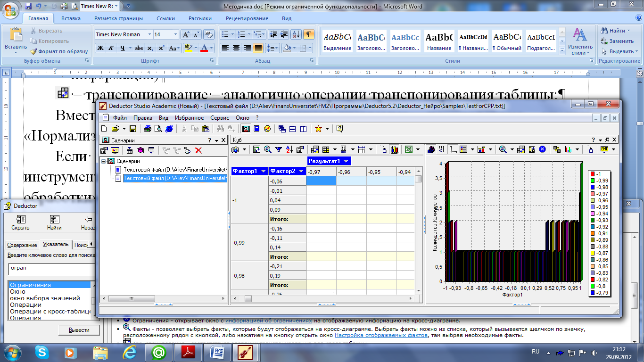
Task: Click Формат по образцу in Word ribbon
Action: coord(59,51)
